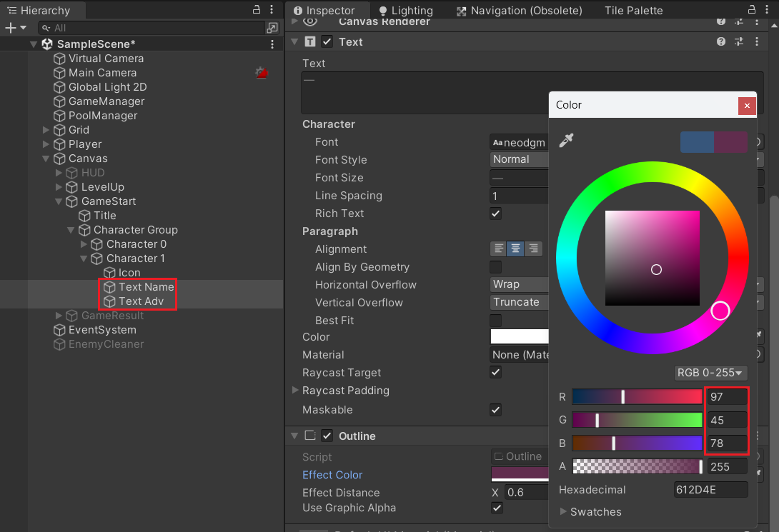This screenshot has width=779, height=532.
Task: Toggle the Rich Text checkbox
Action: click(x=495, y=214)
